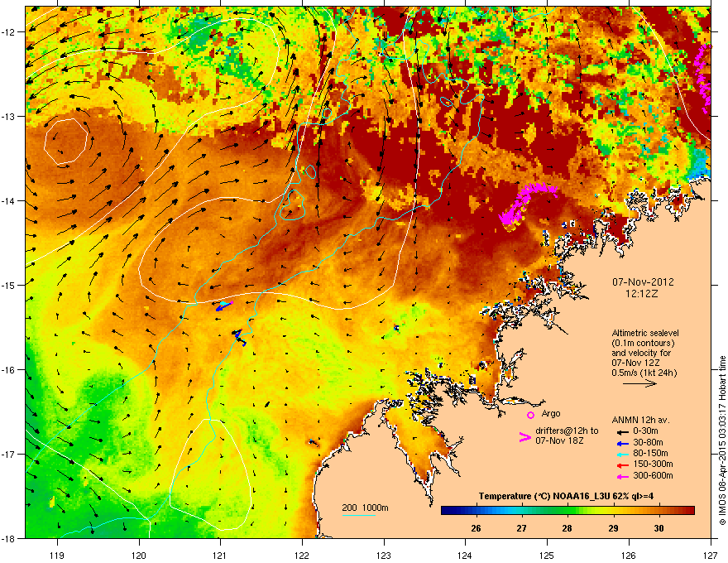Click the latitude axis label -15
Screen dimensions: 728x563
click(8, 285)
